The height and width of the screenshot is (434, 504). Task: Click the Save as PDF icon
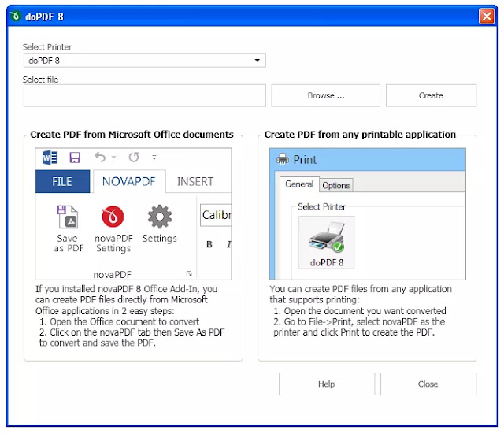(x=67, y=217)
